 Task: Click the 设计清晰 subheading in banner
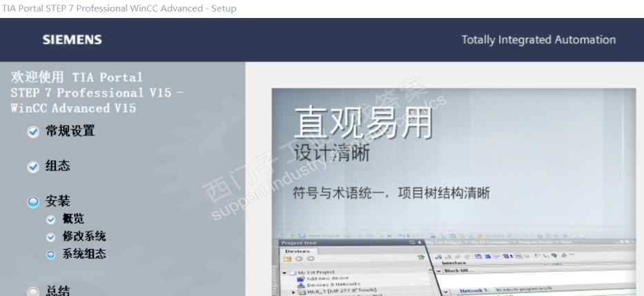point(332,152)
